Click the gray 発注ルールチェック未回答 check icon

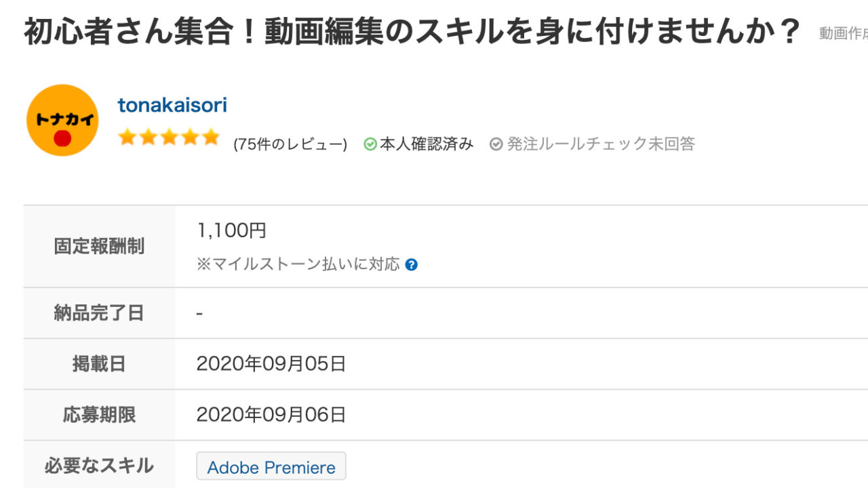tap(496, 144)
